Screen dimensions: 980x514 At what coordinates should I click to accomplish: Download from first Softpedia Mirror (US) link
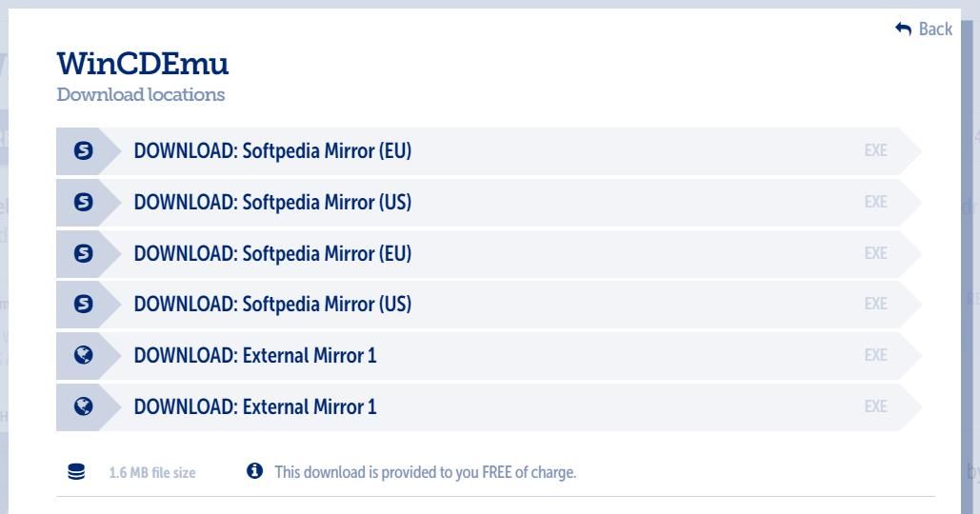272,202
